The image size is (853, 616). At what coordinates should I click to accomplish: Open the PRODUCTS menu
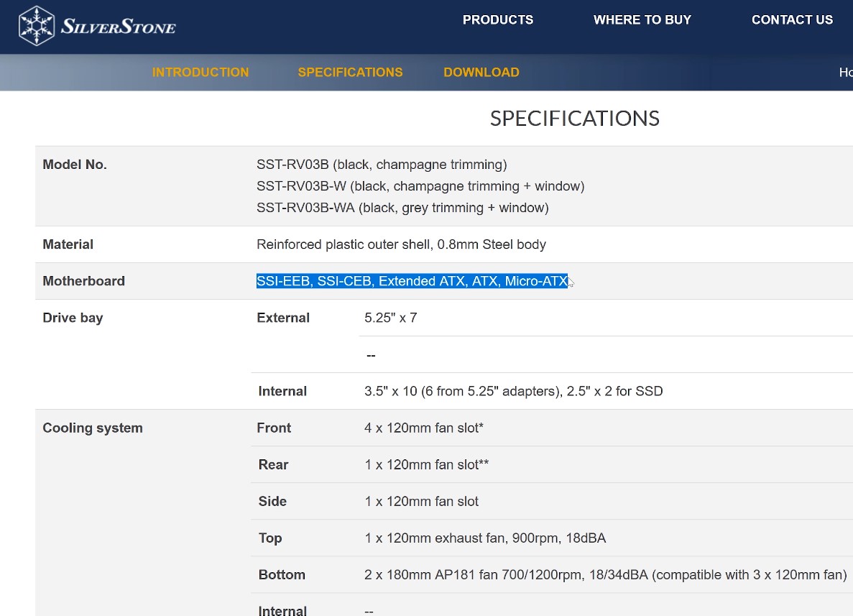[x=497, y=20]
